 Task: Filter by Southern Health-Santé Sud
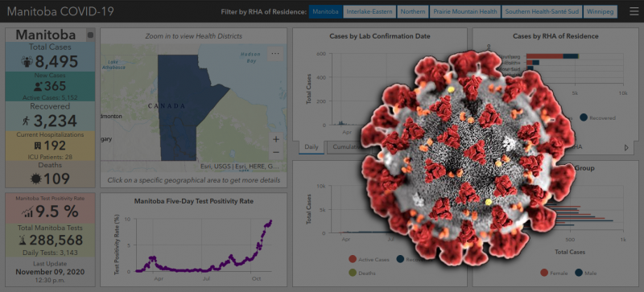pos(542,11)
